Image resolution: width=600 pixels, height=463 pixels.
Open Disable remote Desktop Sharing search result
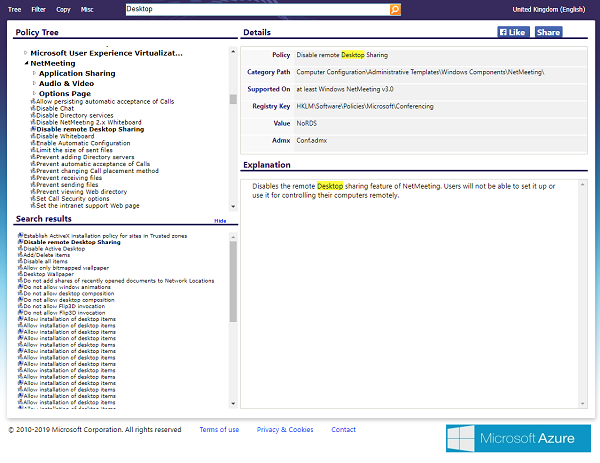[x=72, y=242]
